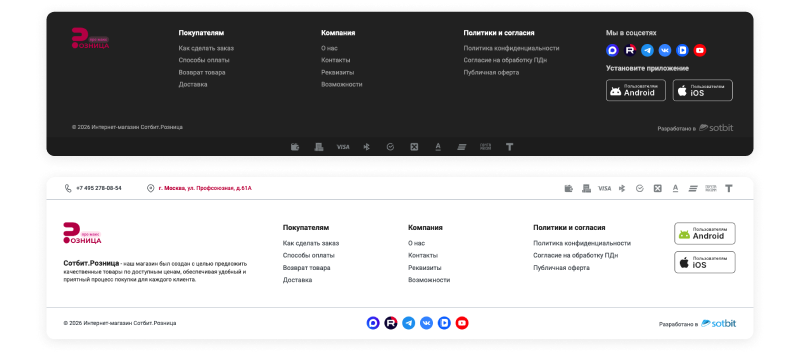Open Telegram icon in dark footer

(x=647, y=50)
